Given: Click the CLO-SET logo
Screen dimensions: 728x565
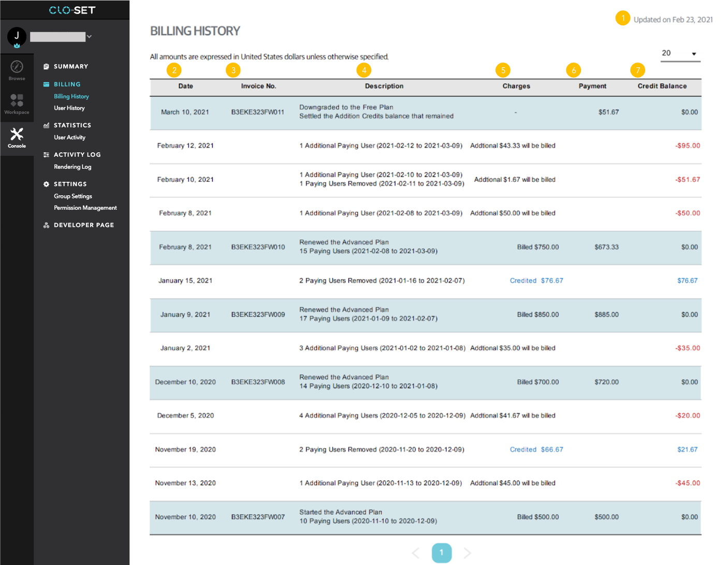Looking at the screenshot, I should tap(72, 10).
